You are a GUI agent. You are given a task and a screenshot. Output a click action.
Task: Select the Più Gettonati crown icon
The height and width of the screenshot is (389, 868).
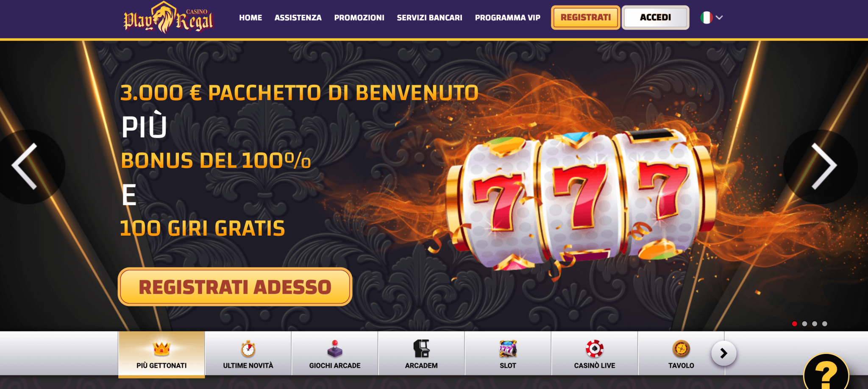point(161,349)
